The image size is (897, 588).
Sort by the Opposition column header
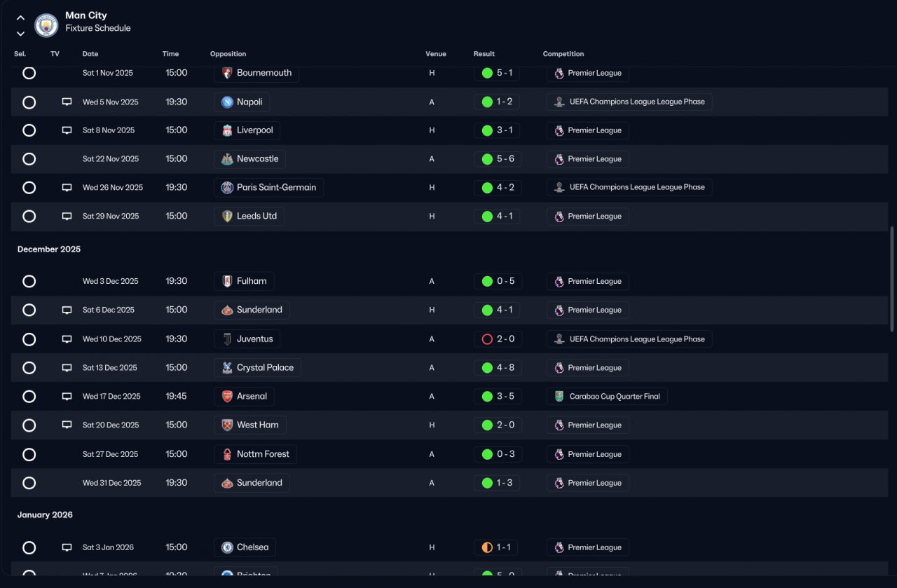coord(228,54)
